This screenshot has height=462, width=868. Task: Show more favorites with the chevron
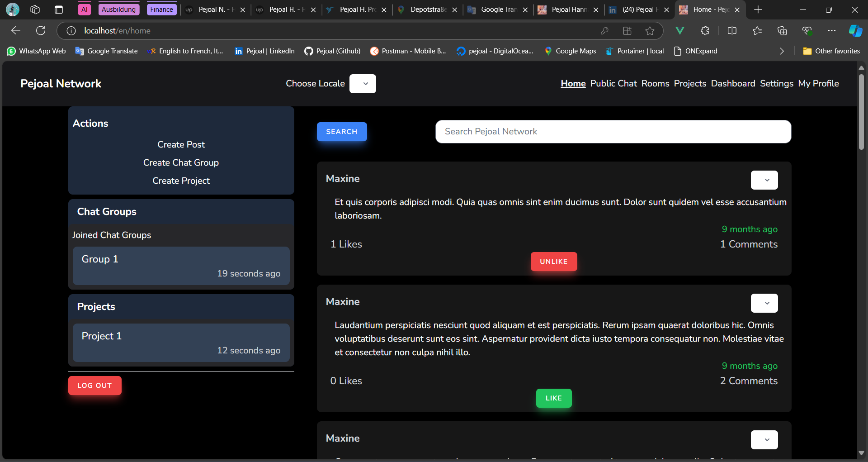(x=782, y=51)
